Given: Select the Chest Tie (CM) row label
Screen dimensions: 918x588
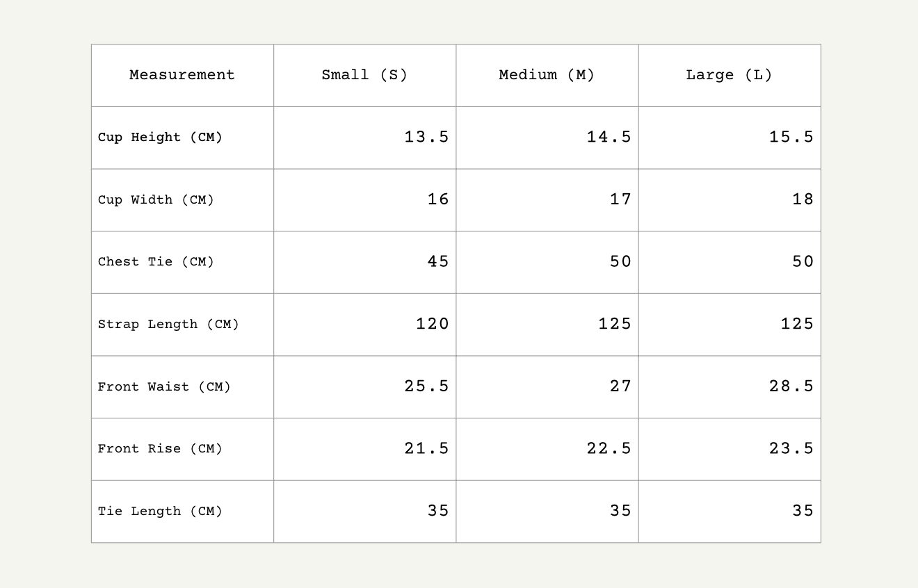Looking at the screenshot, I should click(156, 262).
